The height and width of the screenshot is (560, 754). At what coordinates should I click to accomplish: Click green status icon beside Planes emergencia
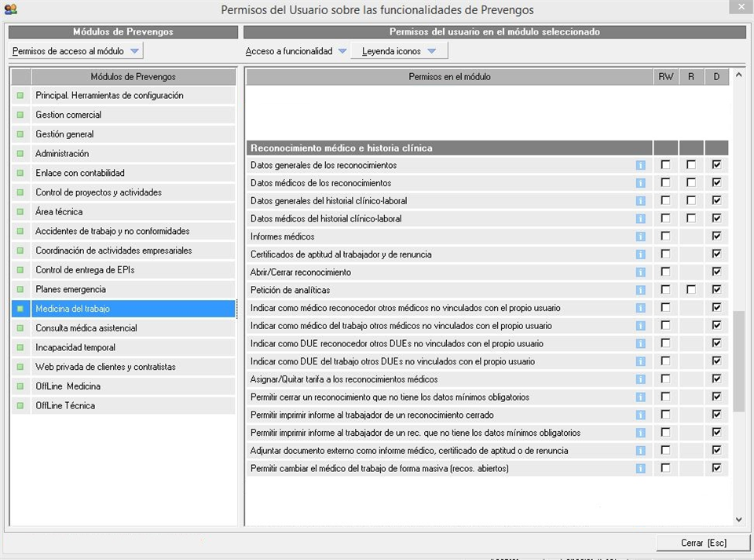20,290
